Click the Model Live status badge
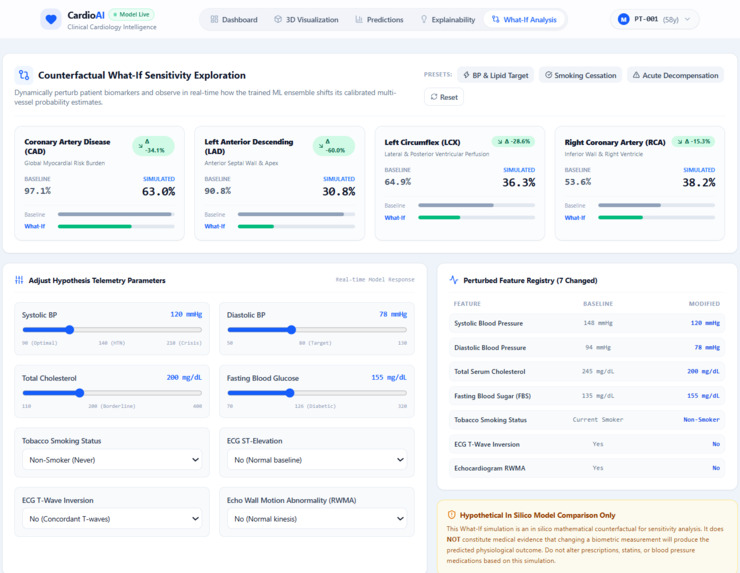The image size is (740, 573). [131, 15]
